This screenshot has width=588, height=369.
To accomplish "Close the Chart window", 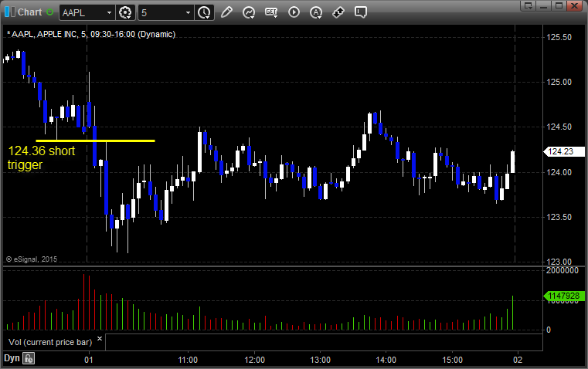I will tap(574, 5).
